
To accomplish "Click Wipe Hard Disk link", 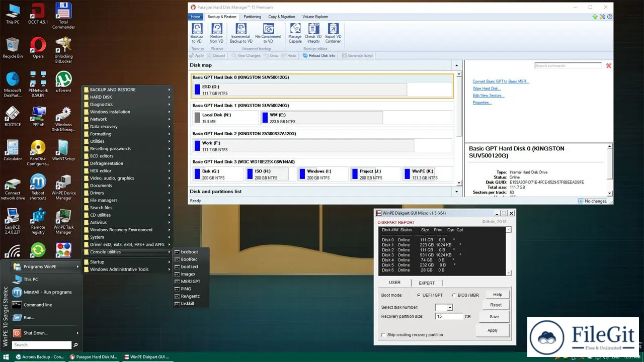I will tap(486, 88).
